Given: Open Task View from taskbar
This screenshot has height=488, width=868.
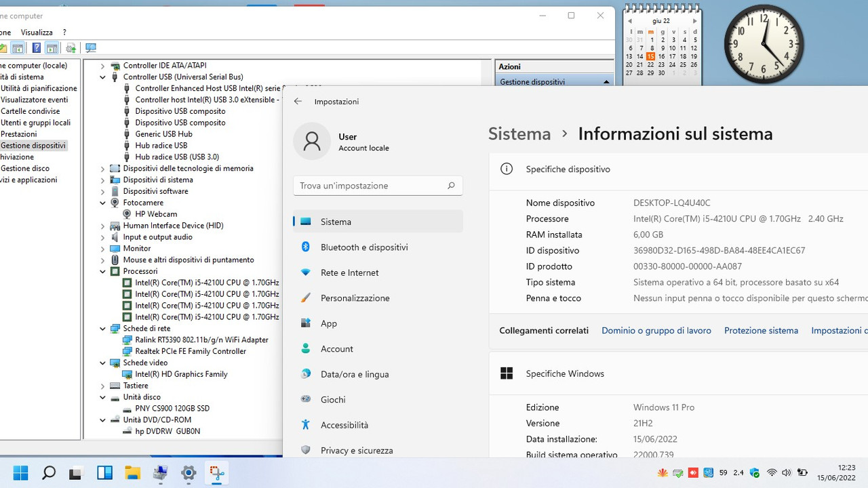Looking at the screenshot, I should coord(77,472).
